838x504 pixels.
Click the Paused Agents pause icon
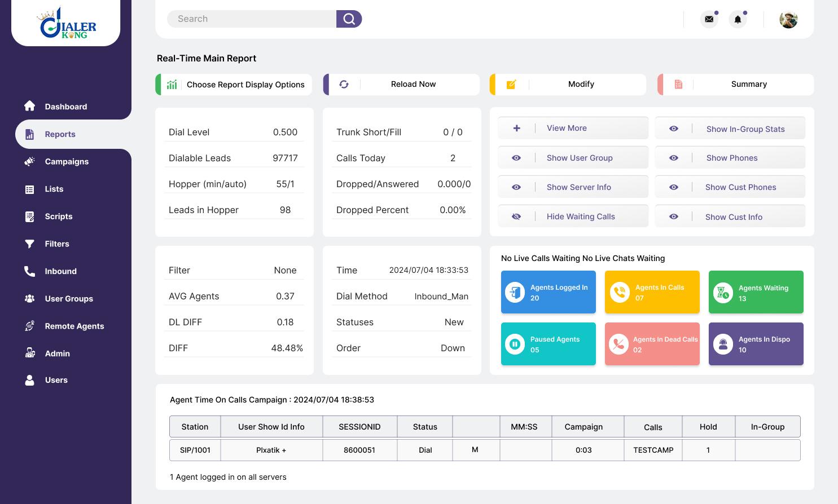[x=515, y=344]
